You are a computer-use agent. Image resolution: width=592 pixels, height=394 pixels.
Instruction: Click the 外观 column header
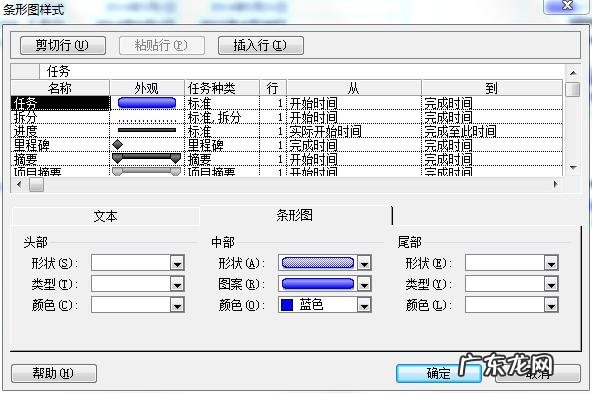[x=147, y=88]
